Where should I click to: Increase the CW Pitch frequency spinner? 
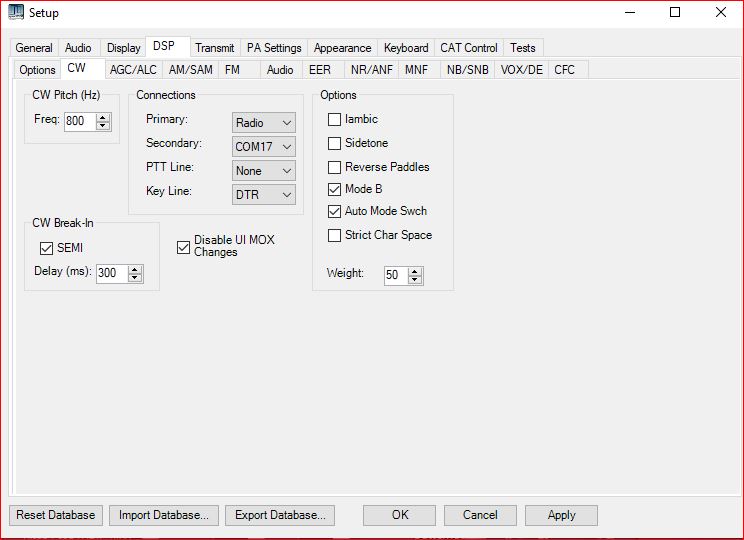(x=103, y=117)
